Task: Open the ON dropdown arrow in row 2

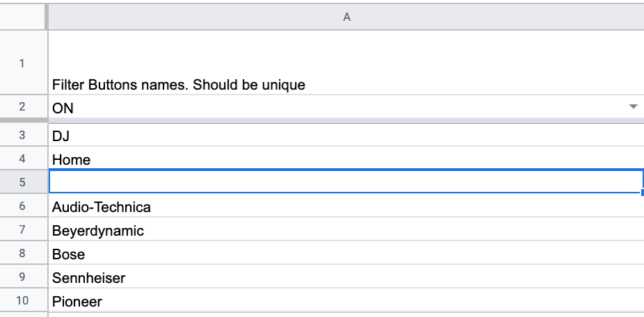Action: [x=633, y=107]
